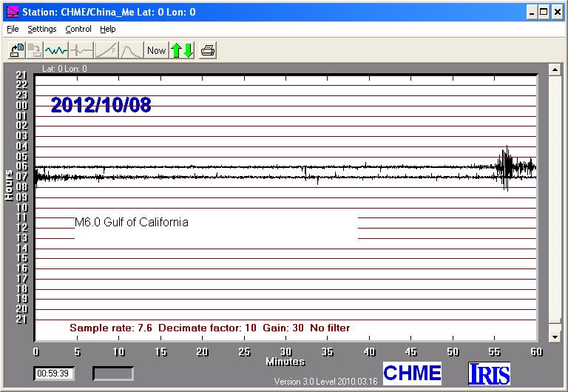
Task: Open the Settings menu
Action: point(42,29)
